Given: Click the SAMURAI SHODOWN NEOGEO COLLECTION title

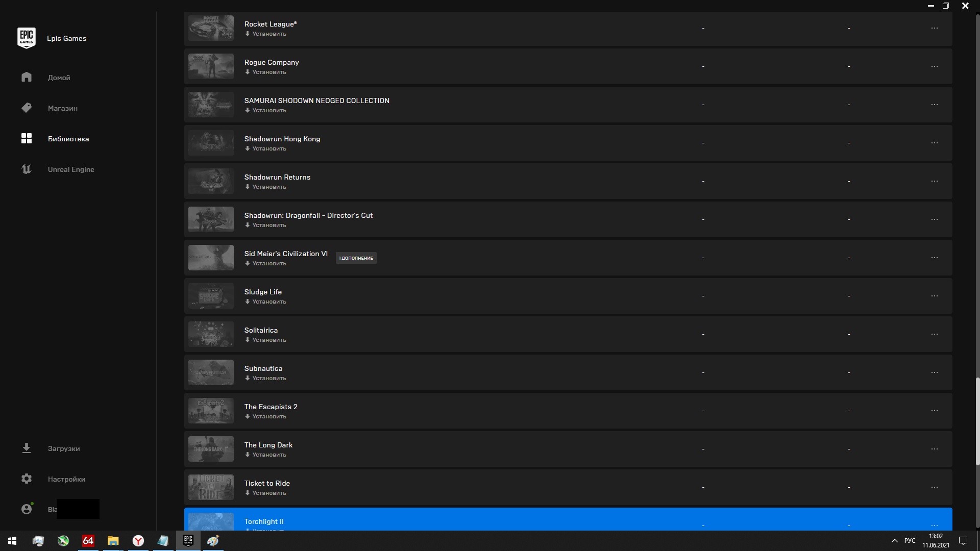Looking at the screenshot, I should click(x=316, y=101).
